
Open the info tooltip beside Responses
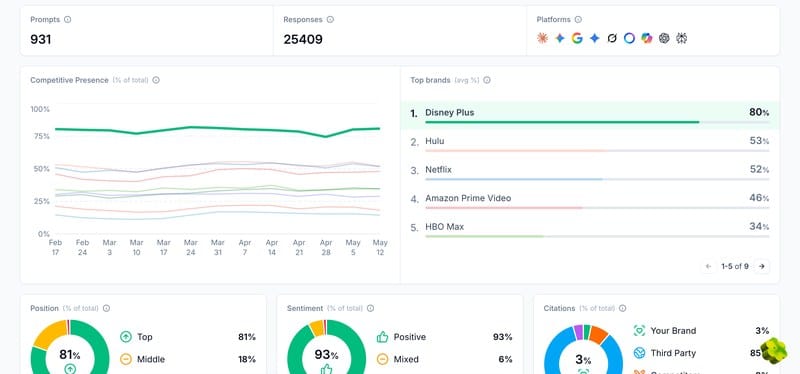click(330, 19)
